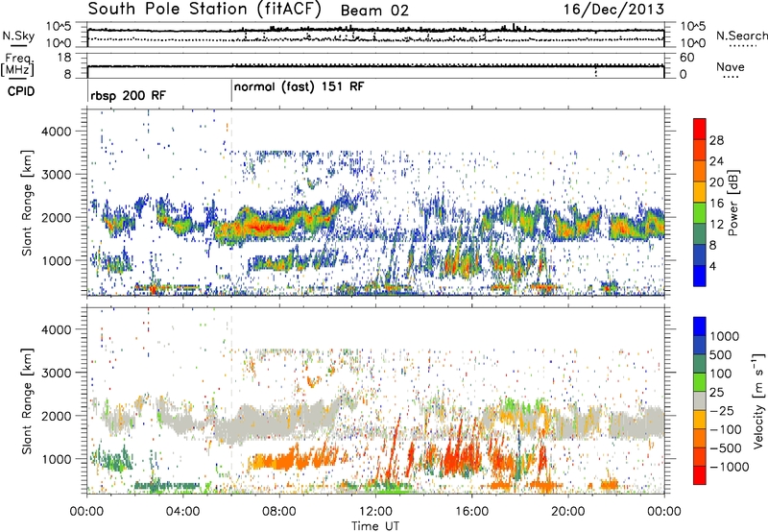The width and height of the screenshot is (768, 532).
Task: Click the '12:00' time axis label
Action: (375, 512)
